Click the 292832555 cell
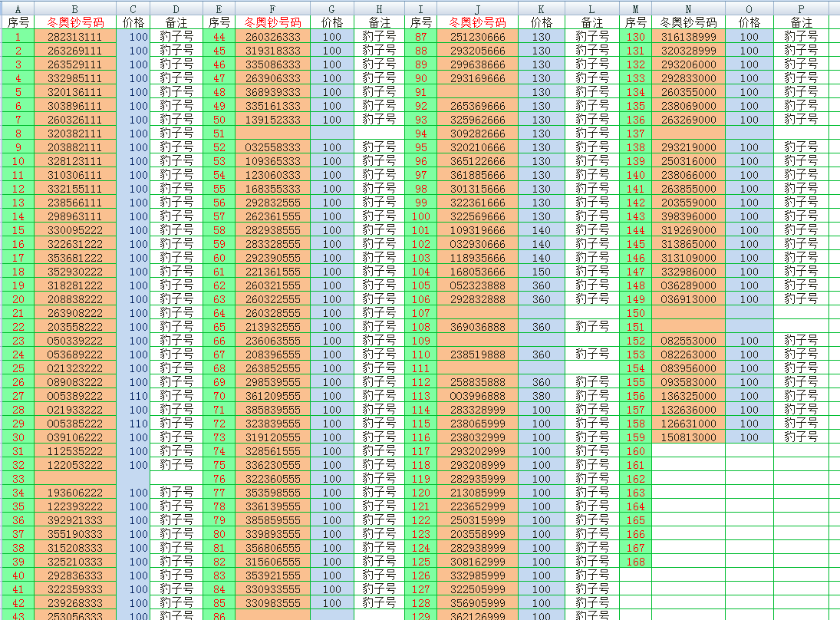Screen dimensions: 840x620 (272, 203)
